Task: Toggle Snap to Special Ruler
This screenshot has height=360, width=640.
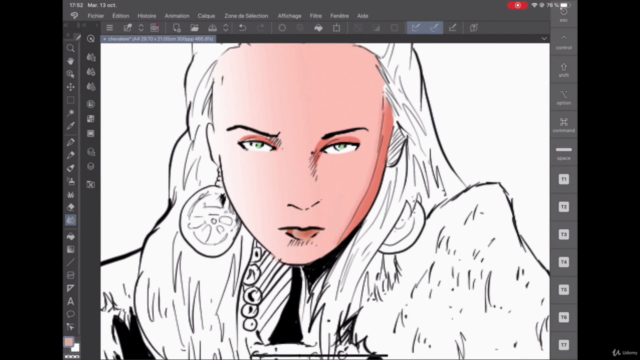Action: tap(434, 28)
